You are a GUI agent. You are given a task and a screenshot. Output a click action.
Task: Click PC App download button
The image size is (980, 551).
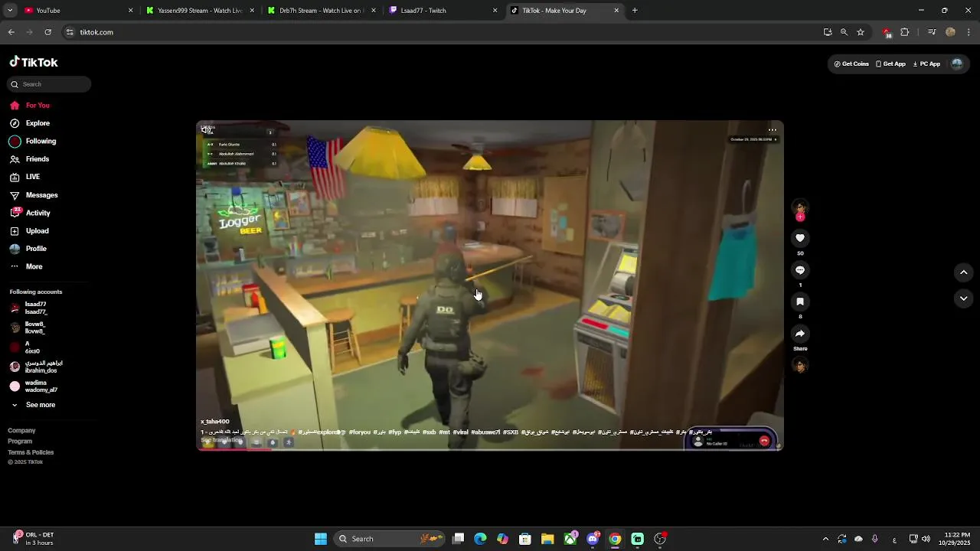click(x=926, y=64)
